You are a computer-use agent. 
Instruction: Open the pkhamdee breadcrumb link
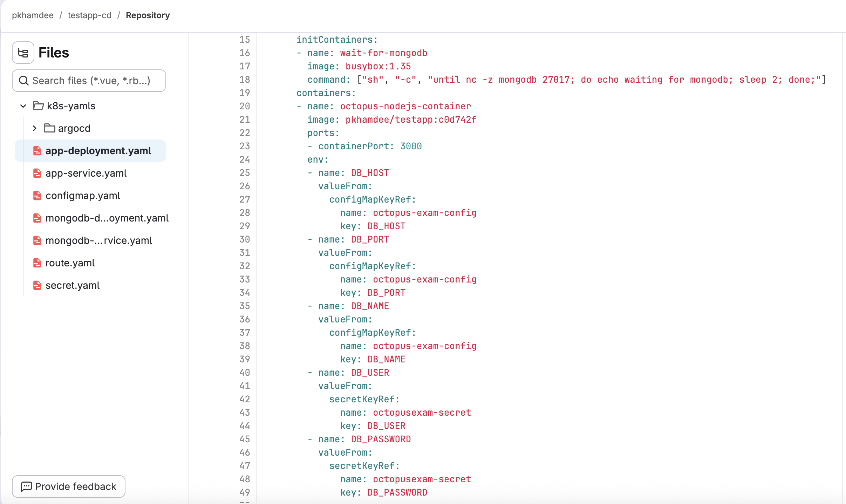coord(33,15)
